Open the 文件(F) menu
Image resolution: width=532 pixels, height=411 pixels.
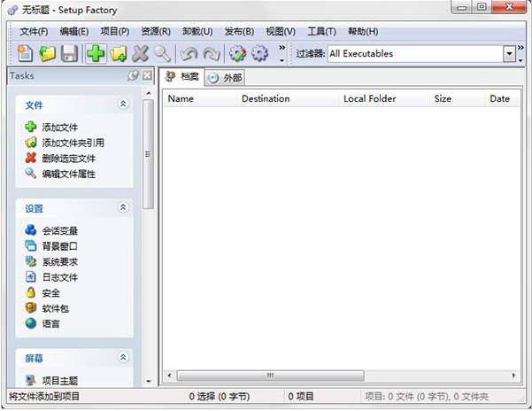34,32
